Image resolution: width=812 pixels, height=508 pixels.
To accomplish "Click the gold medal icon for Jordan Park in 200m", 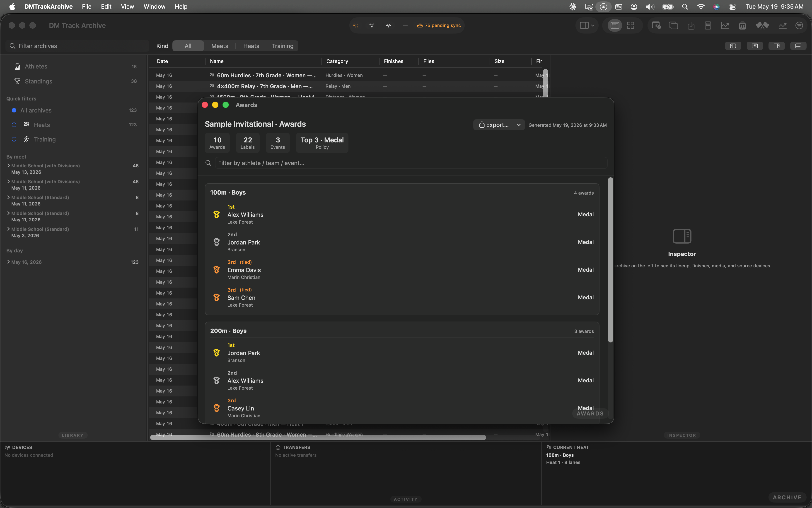I will tap(217, 353).
